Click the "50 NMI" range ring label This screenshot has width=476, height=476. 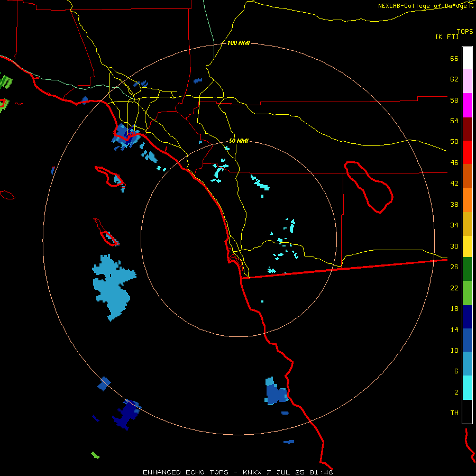coord(239,141)
